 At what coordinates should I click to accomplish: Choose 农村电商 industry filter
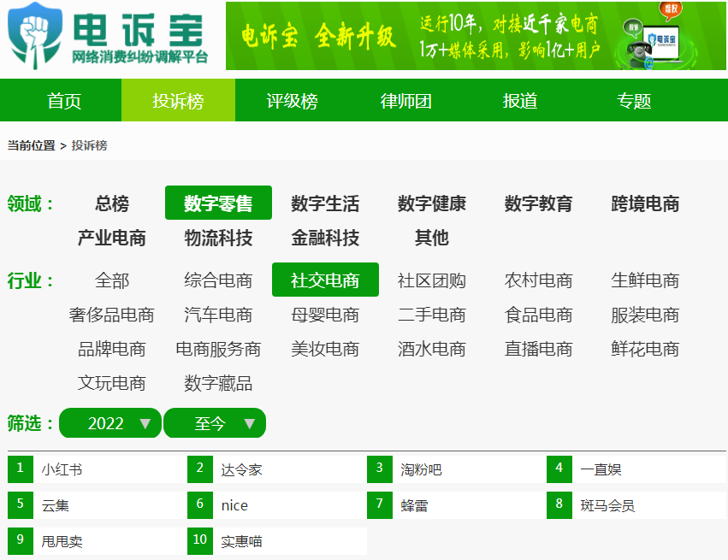pos(539,280)
